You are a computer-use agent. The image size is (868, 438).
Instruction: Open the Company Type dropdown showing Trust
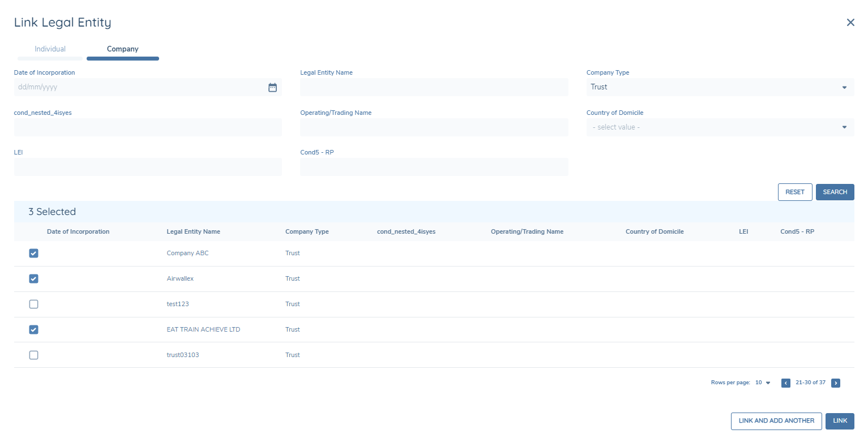pyautogui.click(x=719, y=87)
